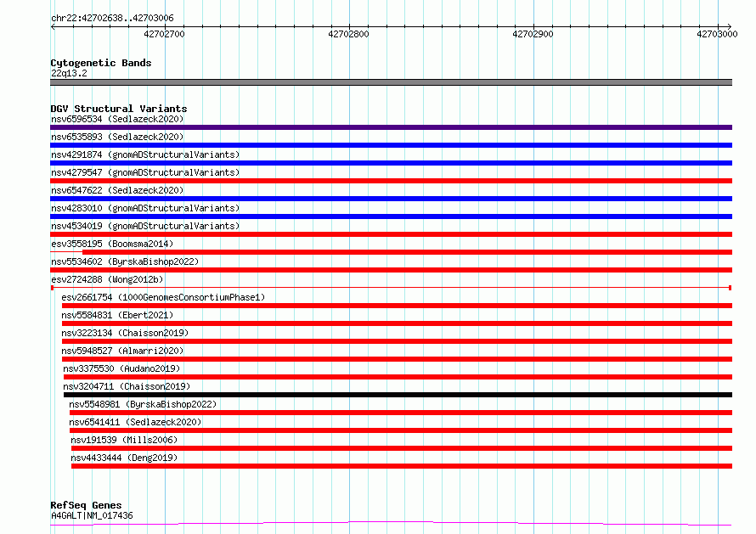Click the red bar under esv2661754

(x=397, y=306)
